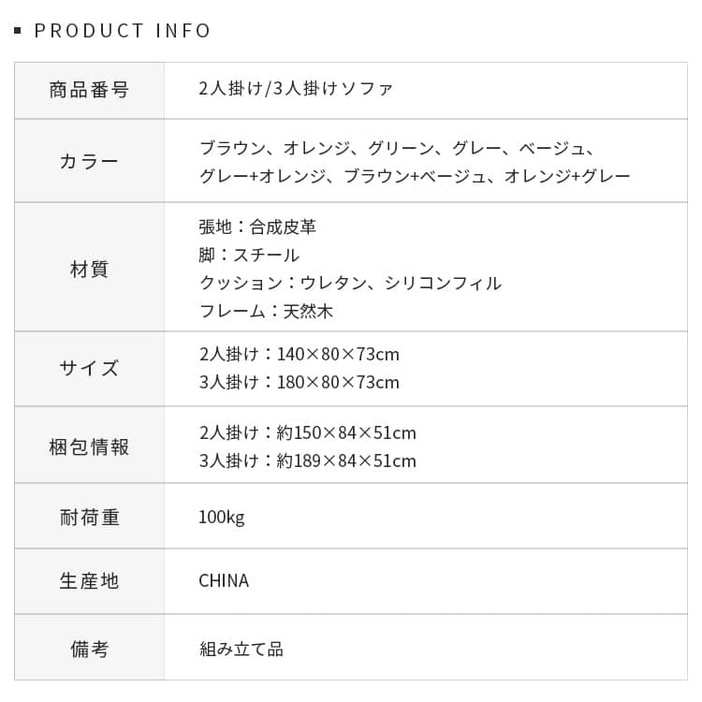Viewport: 702px width, 702px height.
Task: Click the color line starting with ブラウン、オレンジ
Action: (397, 148)
